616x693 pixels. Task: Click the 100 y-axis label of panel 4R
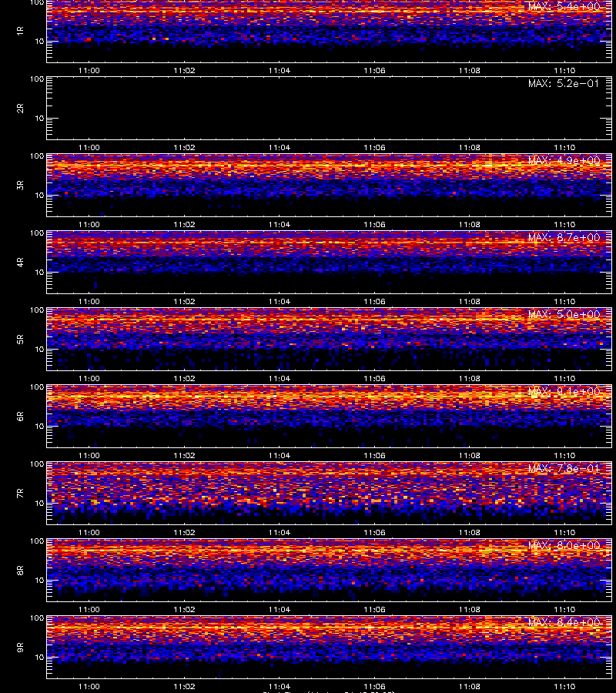click(x=37, y=233)
